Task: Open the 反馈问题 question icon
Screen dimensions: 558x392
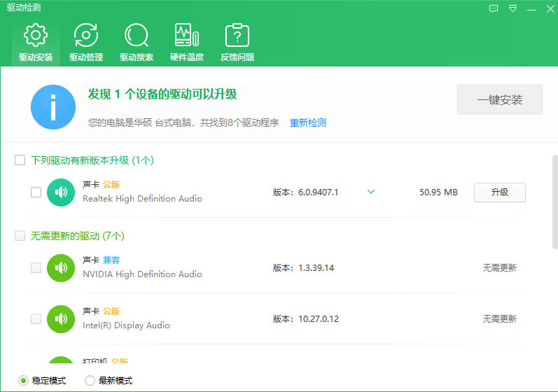Action: (237, 36)
